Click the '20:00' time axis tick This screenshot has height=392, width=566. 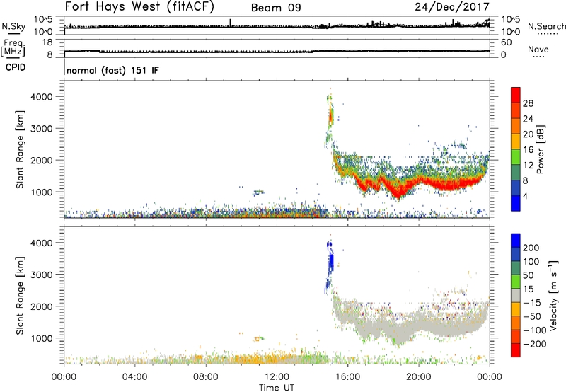[419, 377]
